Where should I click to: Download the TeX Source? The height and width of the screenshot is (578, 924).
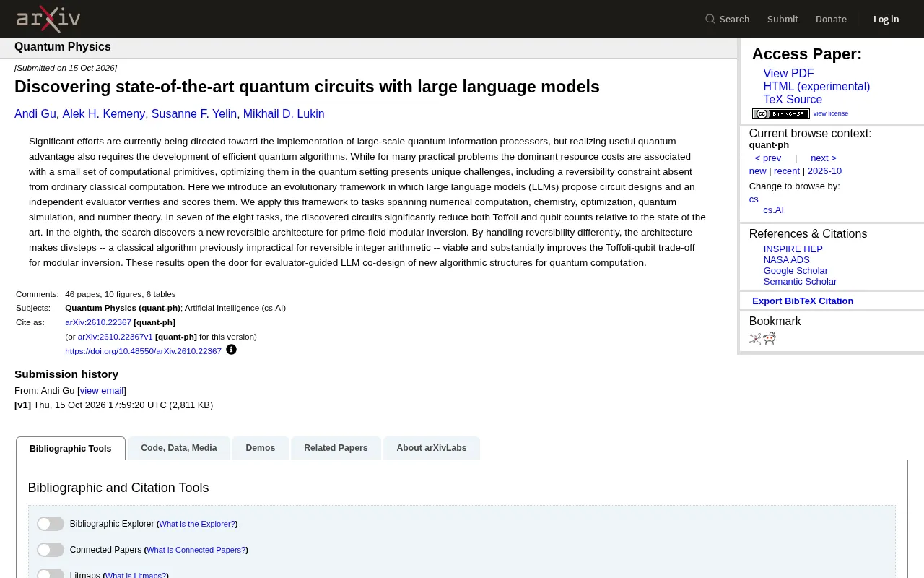coord(793,100)
